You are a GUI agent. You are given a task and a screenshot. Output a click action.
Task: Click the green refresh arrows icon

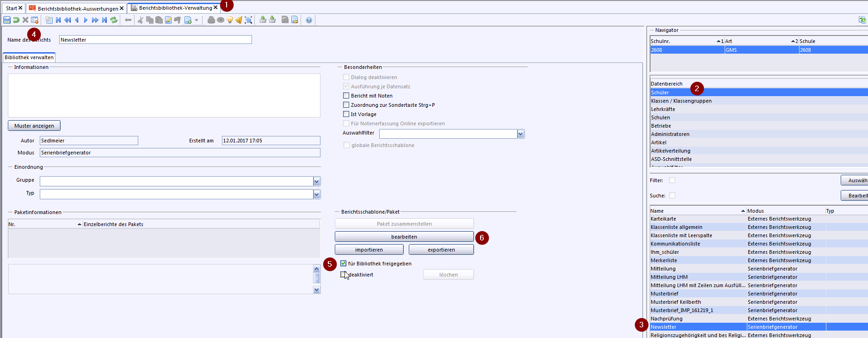114,20
